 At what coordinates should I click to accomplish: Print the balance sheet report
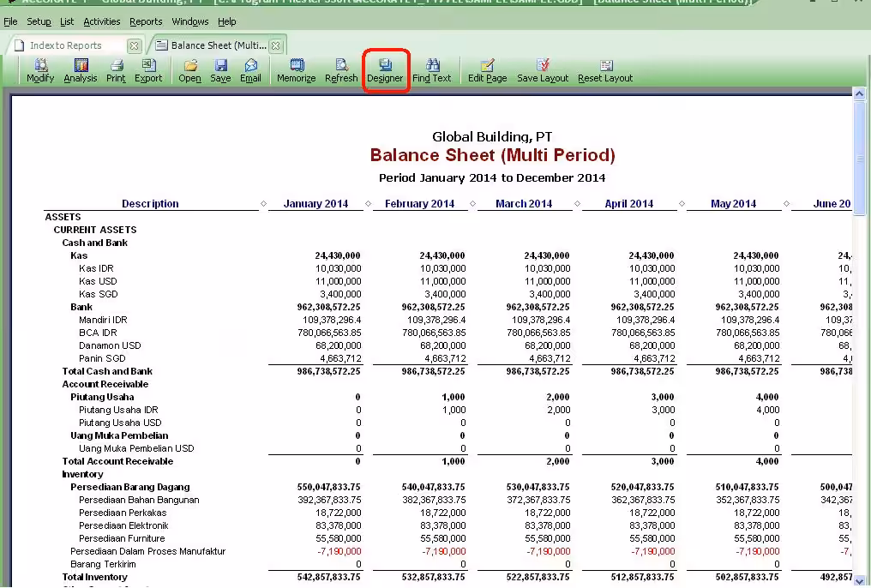(x=116, y=71)
